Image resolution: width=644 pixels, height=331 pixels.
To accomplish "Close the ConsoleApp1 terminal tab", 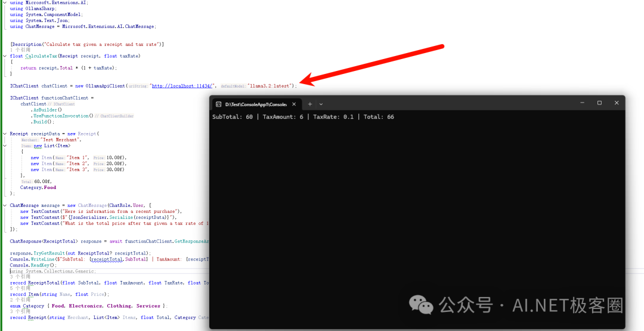I will click(294, 104).
